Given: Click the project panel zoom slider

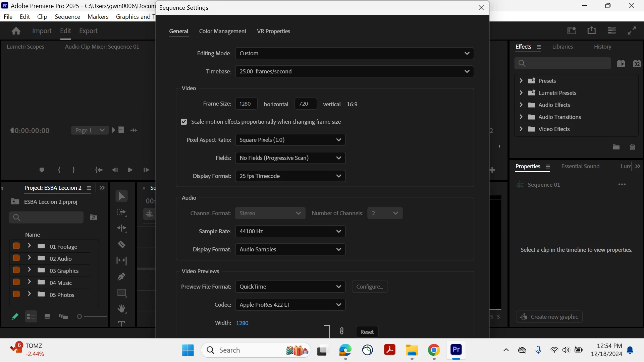Looking at the screenshot, I should pos(79,316).
